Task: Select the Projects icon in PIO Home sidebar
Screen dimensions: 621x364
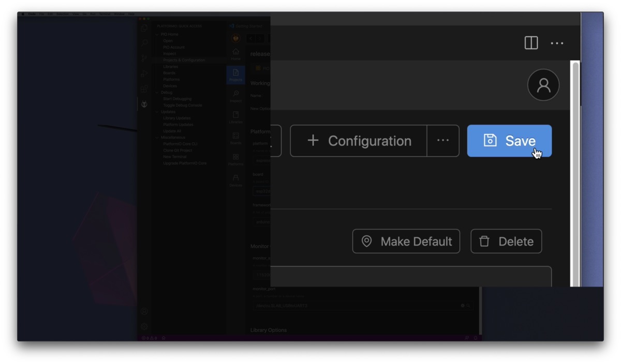Action: tap(235, 75)
